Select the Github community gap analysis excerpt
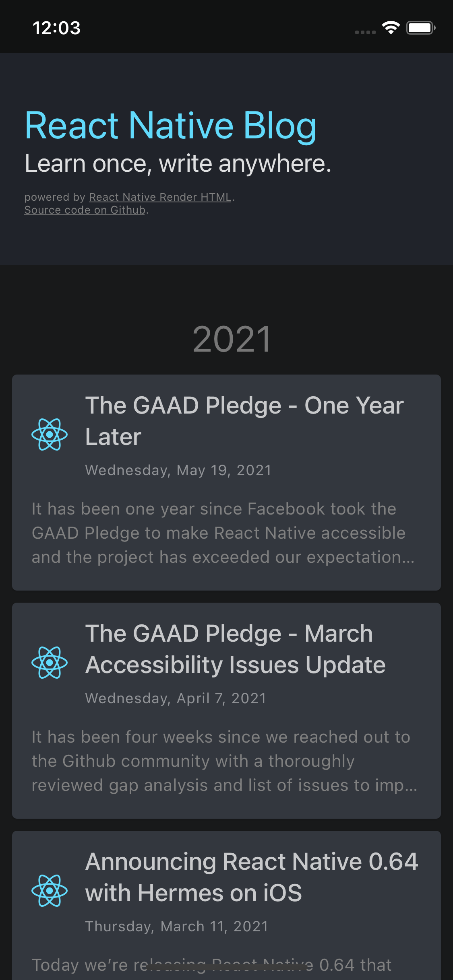The width and height of the screenshot is (453, 980). 224,761
